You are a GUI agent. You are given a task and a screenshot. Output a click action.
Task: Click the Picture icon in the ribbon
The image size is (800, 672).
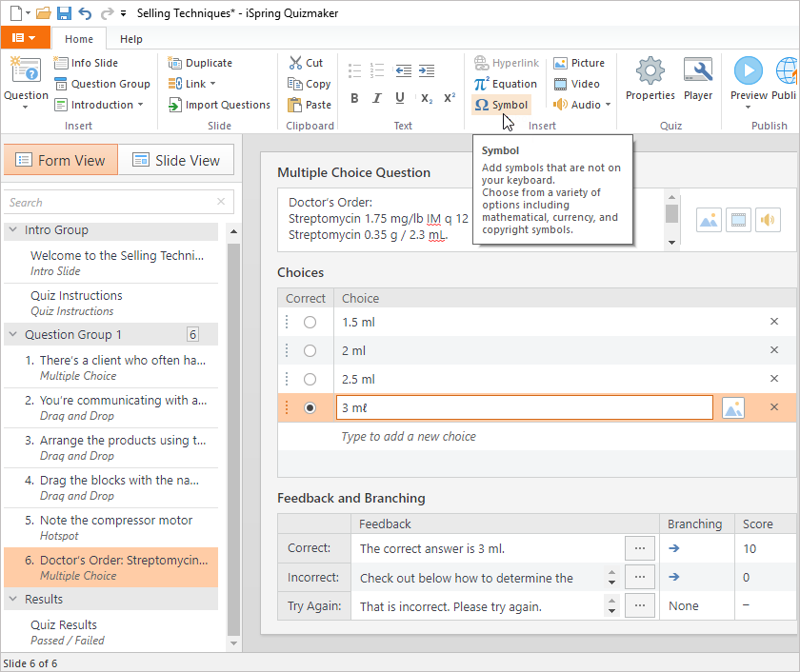(579, 63)
